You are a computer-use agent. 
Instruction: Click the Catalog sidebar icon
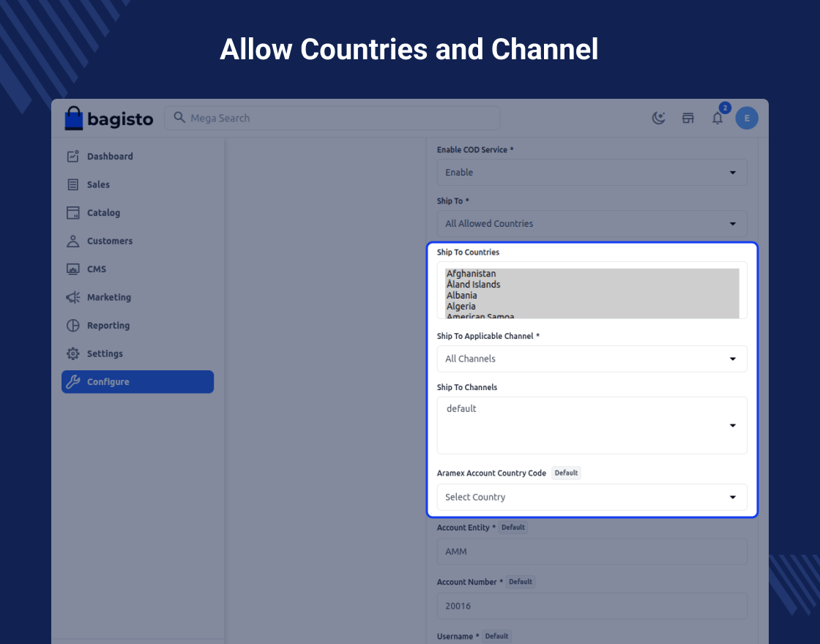coord(72,213)
